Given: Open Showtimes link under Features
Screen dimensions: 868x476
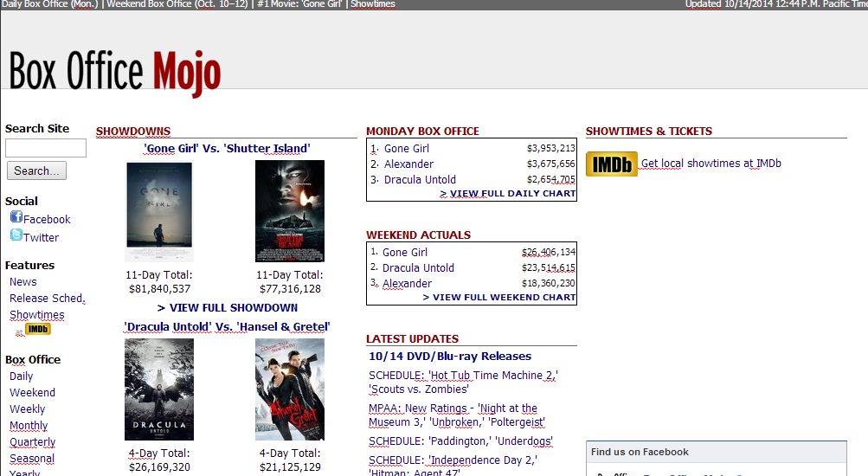Looking at the screenshot, I should 36,315.
